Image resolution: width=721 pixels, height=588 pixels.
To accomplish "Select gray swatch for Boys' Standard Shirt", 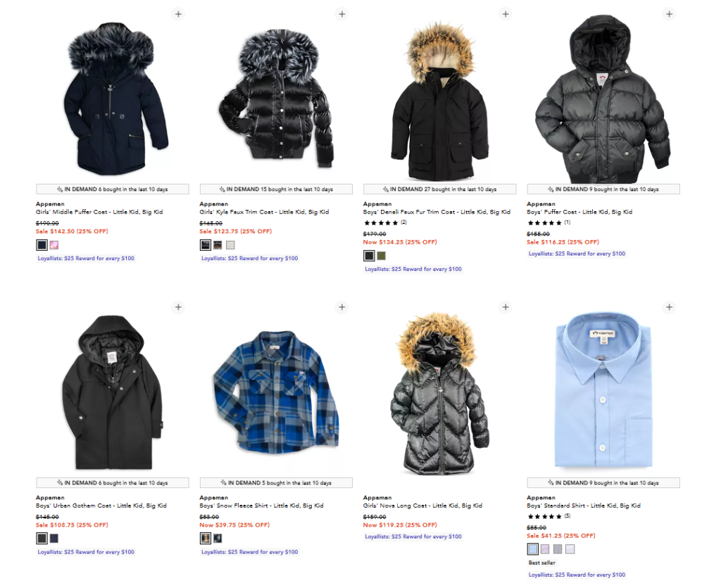I will tap(558, 549).
